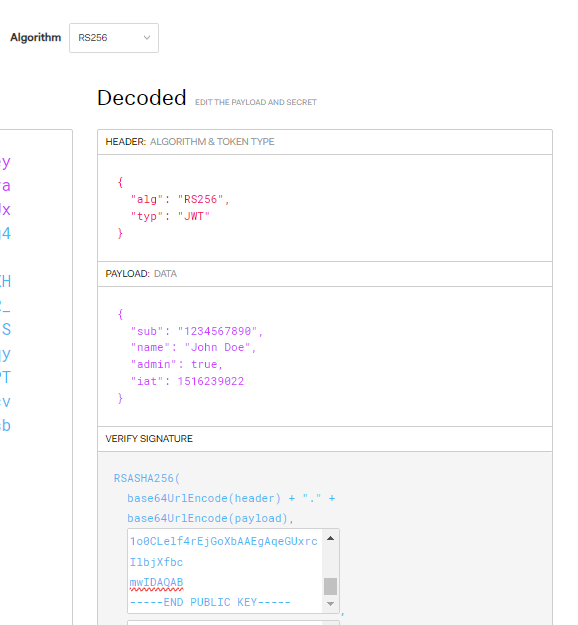Click the Algorithm label
578x625 pixels.
(x=36, y=37)
